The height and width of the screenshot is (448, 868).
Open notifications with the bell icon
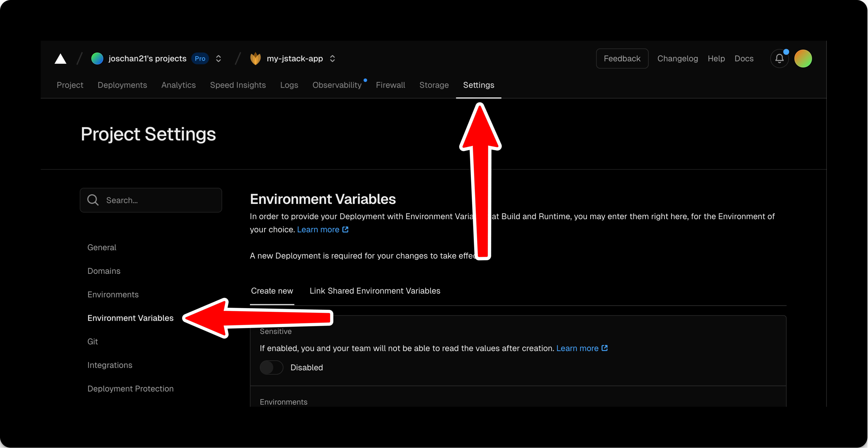[x=779, y=58]
